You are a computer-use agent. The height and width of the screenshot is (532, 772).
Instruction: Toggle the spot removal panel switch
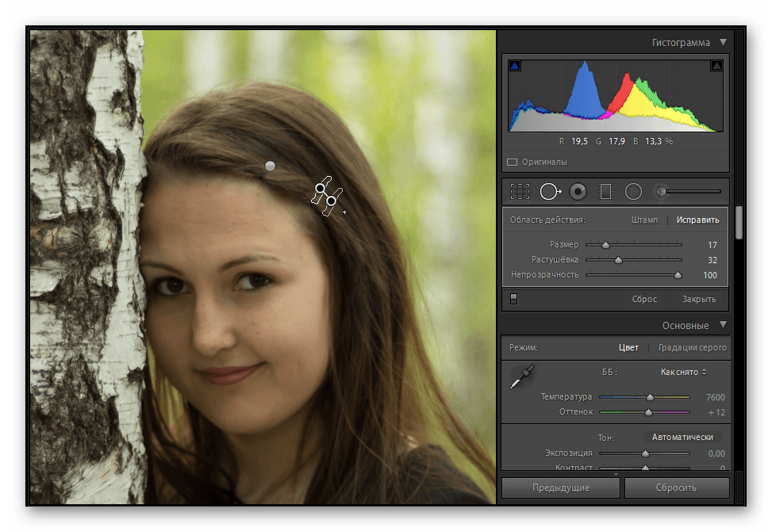[x=513, y=299]
